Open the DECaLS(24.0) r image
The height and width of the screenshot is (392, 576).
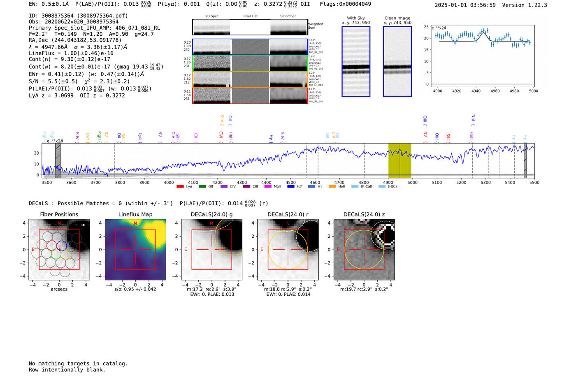click(x=288, y=250)
